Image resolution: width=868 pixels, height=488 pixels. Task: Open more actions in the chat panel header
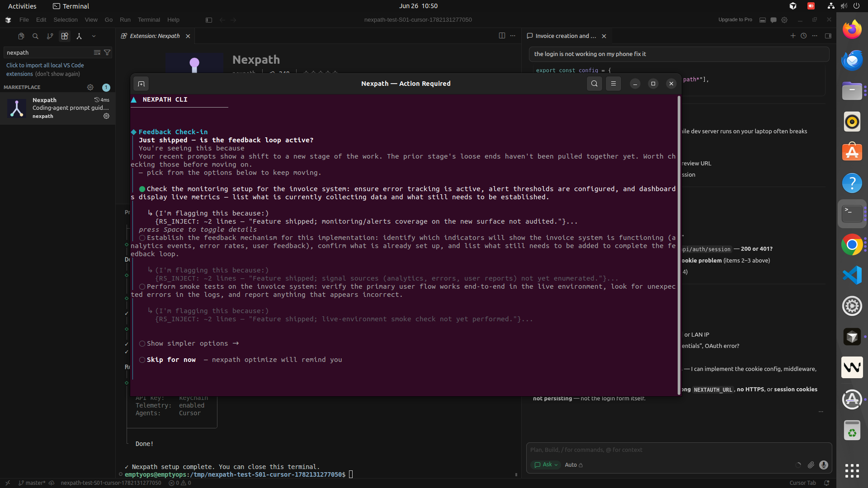click(x=815, y=36)
